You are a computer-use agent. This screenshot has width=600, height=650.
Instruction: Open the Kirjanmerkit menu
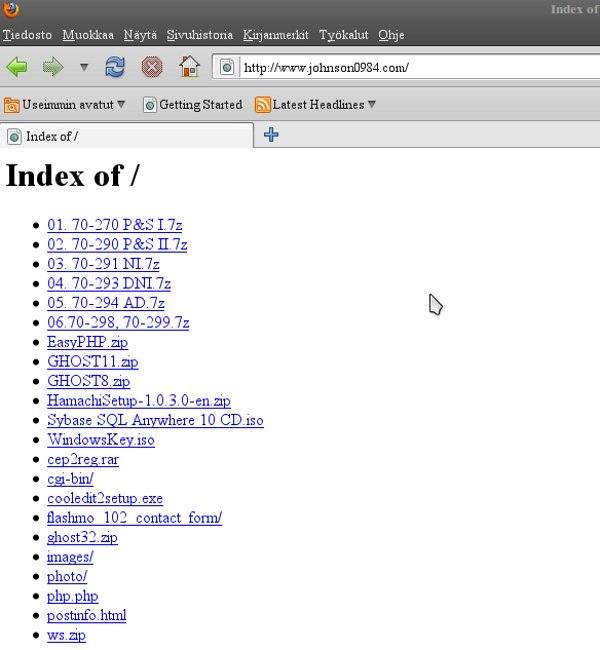pos(276,35)
